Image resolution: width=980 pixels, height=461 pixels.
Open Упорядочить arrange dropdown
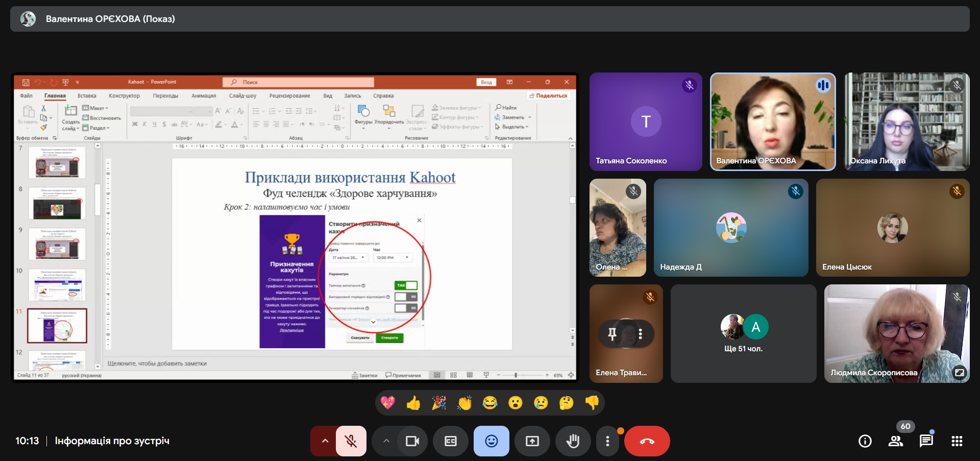(x=389, y=116)
